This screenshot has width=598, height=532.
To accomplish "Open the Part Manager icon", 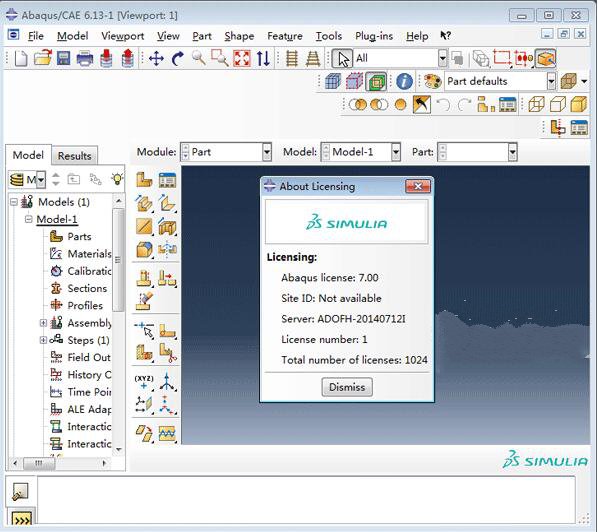I will [167, 180].
